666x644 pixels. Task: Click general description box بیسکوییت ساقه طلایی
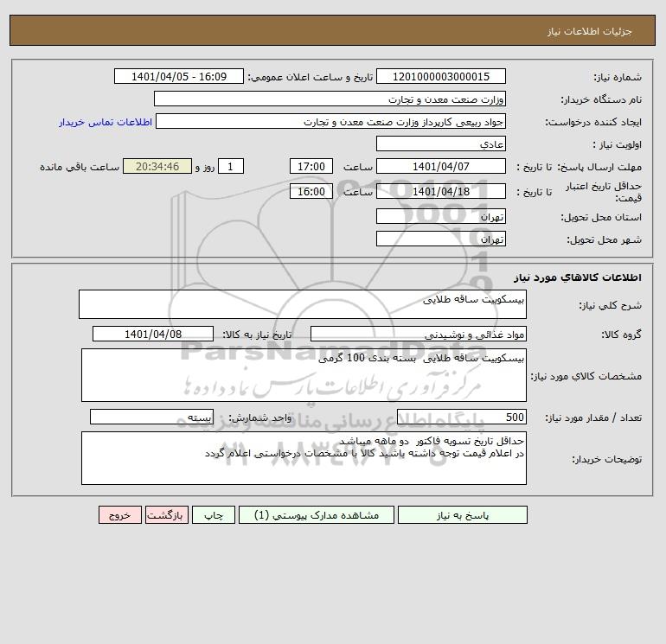click(303, 304)
